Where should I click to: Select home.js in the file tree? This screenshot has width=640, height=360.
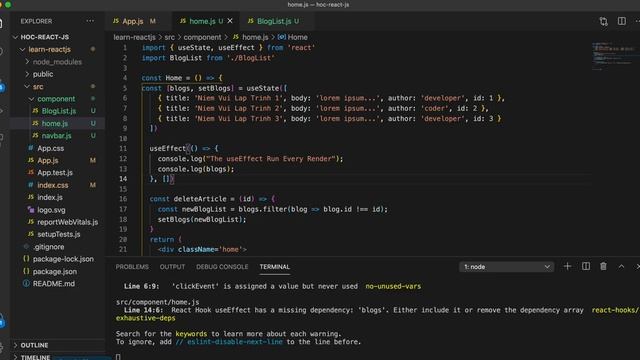[55, 123]
